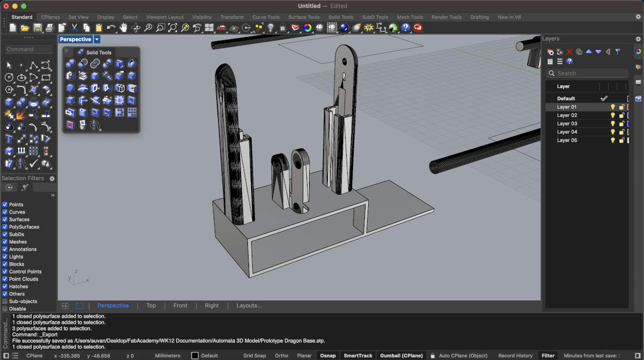Image resolution: width=644 pixels, height=360 pixels.
Task: Open the CPlane coordinate system selector in the status bar
Action: click(x=34, y=356)
